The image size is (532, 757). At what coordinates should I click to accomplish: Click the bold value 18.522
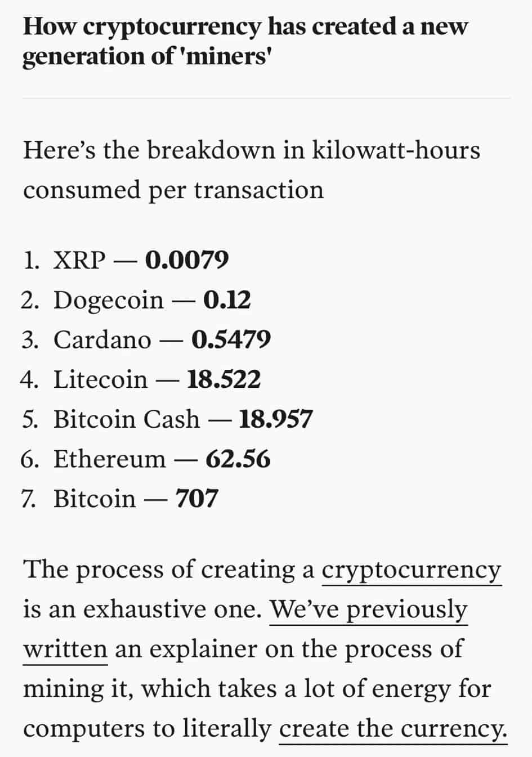pos(223,379)
